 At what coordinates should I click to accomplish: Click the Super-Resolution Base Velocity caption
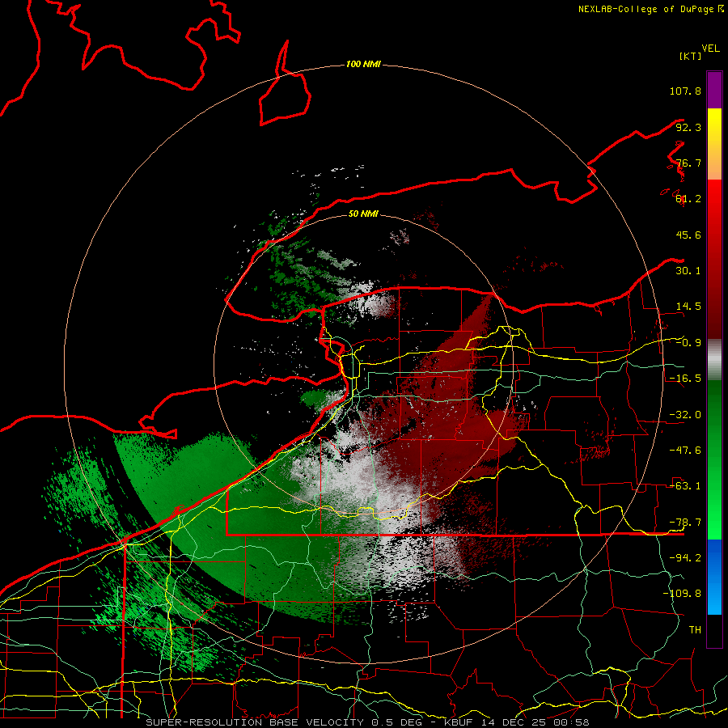pos(367,722)
